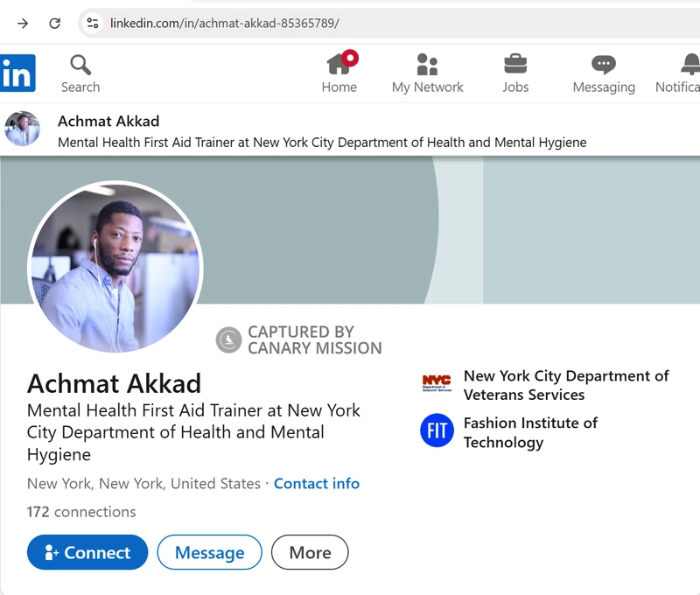This screenshot has width=700, height=595.
Task: Click the NYC Veterans Services logo
Action: pyautogui.click(x=437, y=382)
